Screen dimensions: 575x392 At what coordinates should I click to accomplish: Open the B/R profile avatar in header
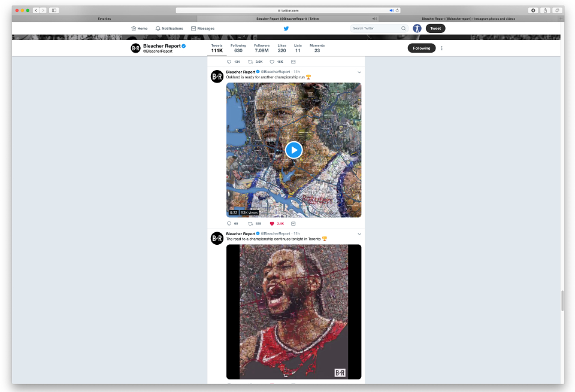coord(136,48)
